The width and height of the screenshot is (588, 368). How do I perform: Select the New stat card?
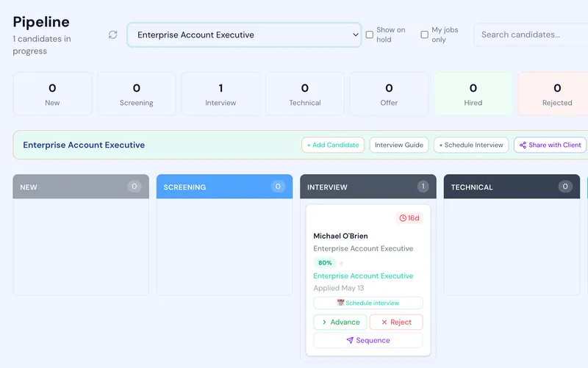click(52, 94)
